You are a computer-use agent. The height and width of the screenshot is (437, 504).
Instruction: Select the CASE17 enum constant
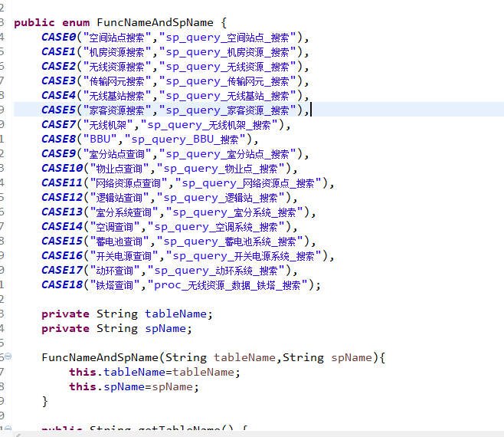62,270
